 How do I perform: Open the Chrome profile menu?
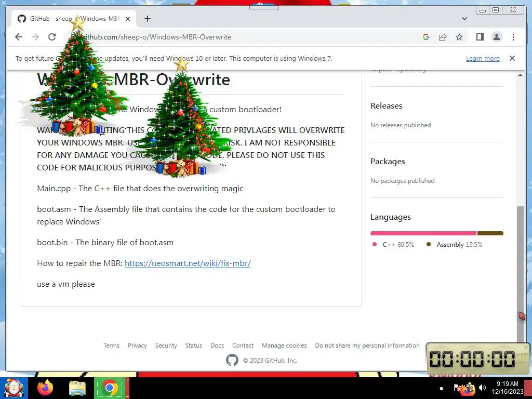coord(496,37)
